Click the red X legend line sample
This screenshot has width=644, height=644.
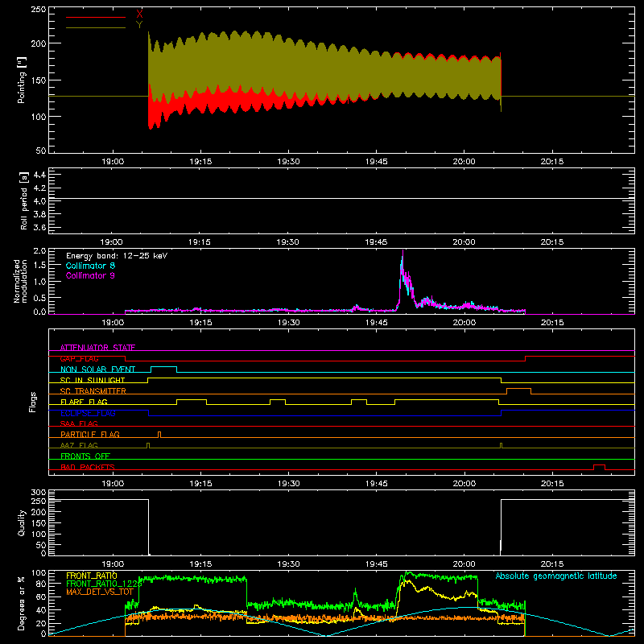[x=96, y=17]
